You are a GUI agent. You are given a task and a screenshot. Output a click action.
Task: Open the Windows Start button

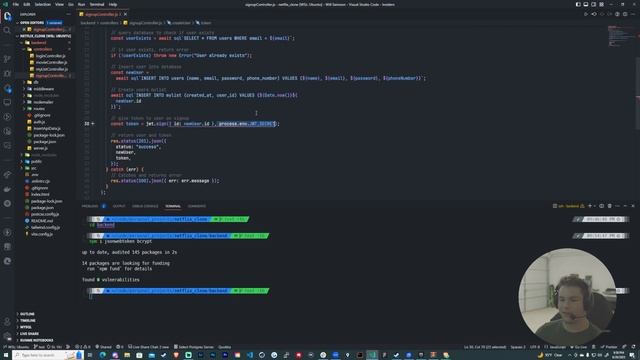tap(6, 355)
